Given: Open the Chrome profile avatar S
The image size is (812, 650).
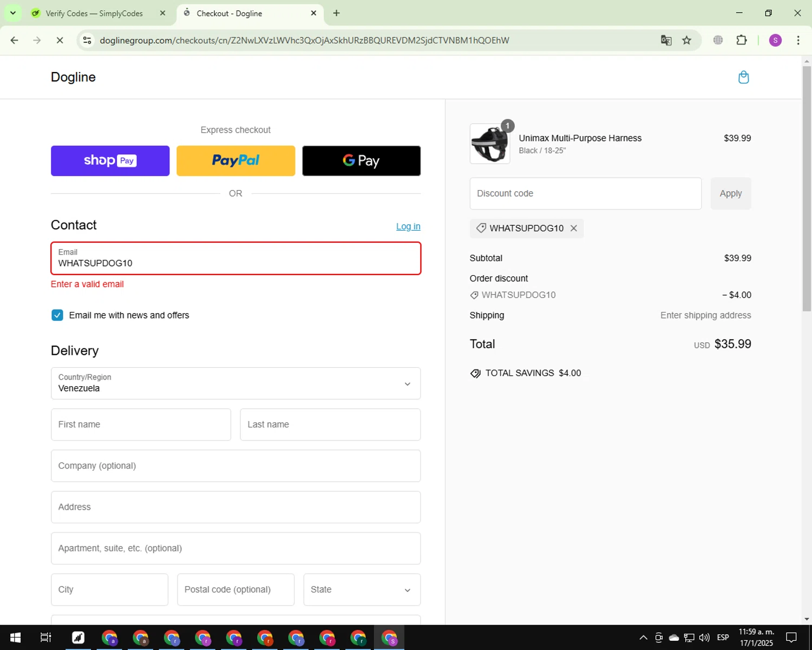Looking at the screenshot, I should point(775,40).
